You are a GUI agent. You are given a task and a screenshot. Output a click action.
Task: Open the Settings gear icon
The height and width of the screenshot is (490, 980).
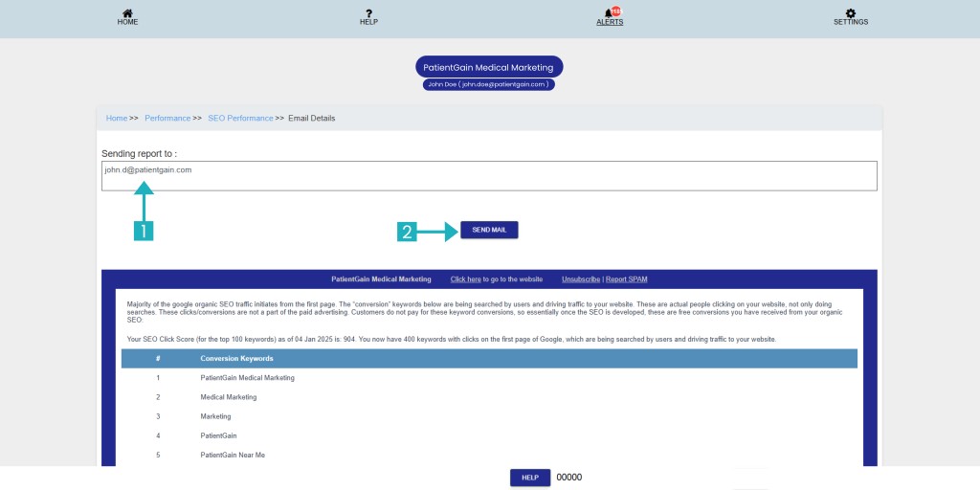pos(851,12)
